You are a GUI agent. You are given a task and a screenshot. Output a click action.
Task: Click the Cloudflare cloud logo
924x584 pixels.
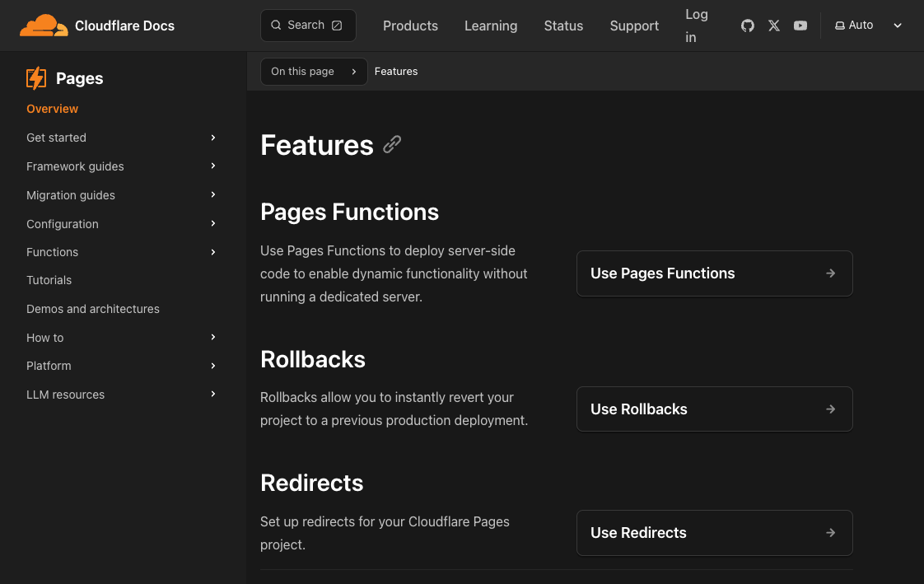click(x=44, y=26)
